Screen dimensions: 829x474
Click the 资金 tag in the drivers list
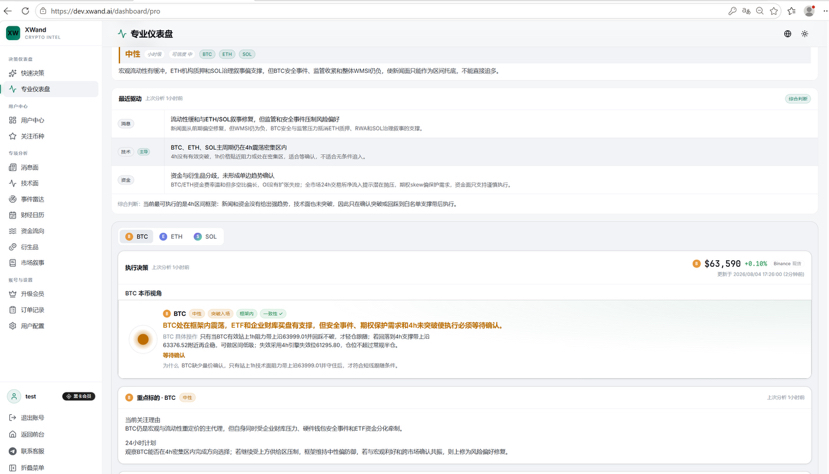point(126,180)
